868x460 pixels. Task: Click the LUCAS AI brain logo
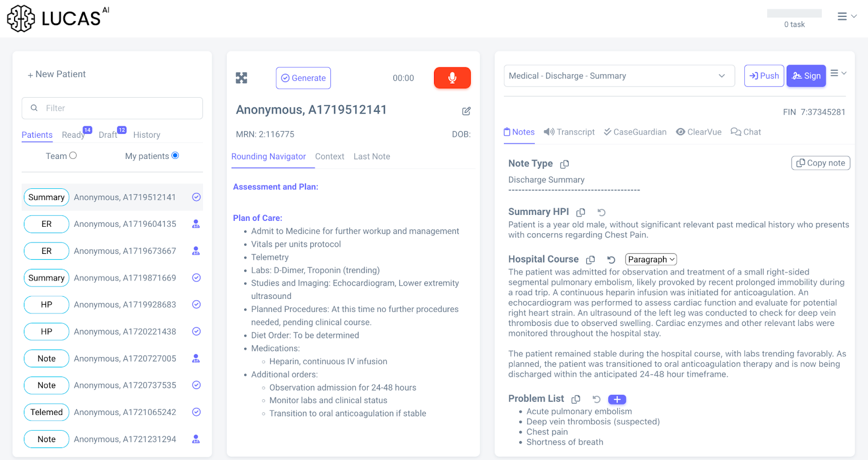21,18
